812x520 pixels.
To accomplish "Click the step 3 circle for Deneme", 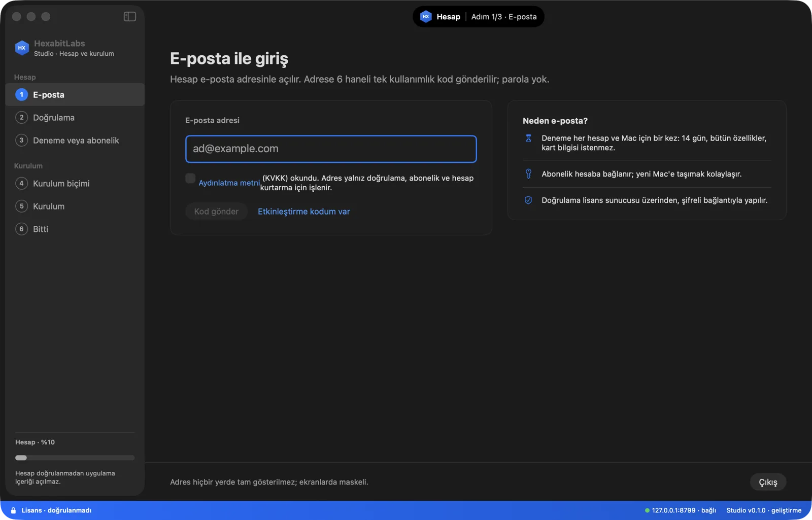I will (x=21, y=141).
